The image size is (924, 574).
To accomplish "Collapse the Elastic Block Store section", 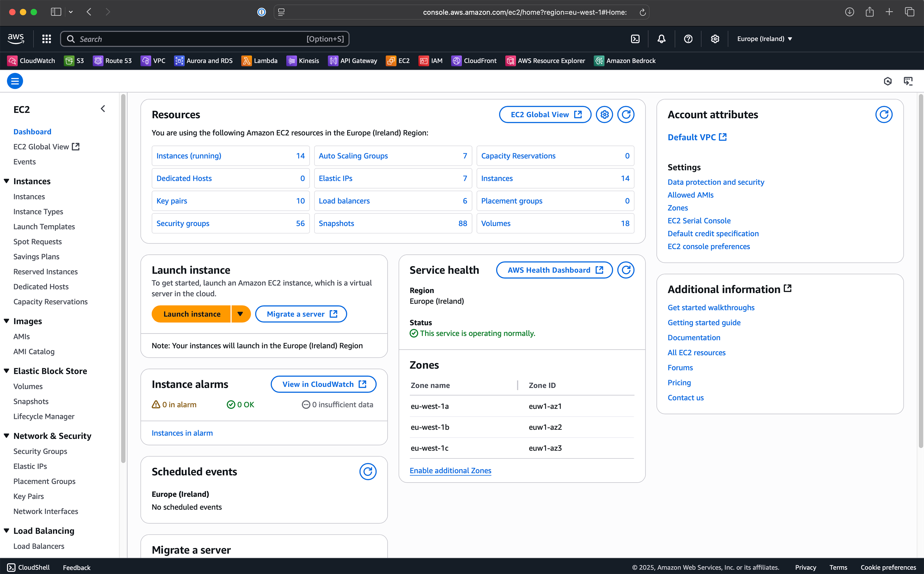I will 6,371.
